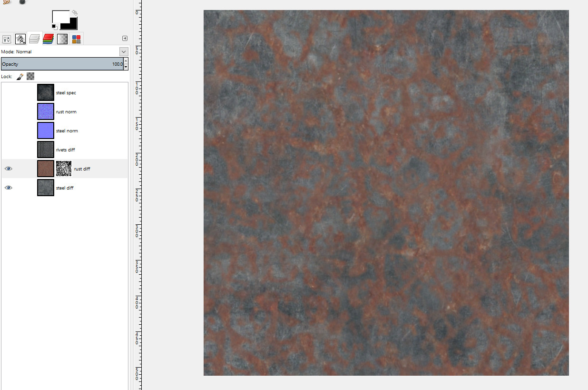Click the 'steel spec' layer name
588x390 pixels.
tap(66, 93)
